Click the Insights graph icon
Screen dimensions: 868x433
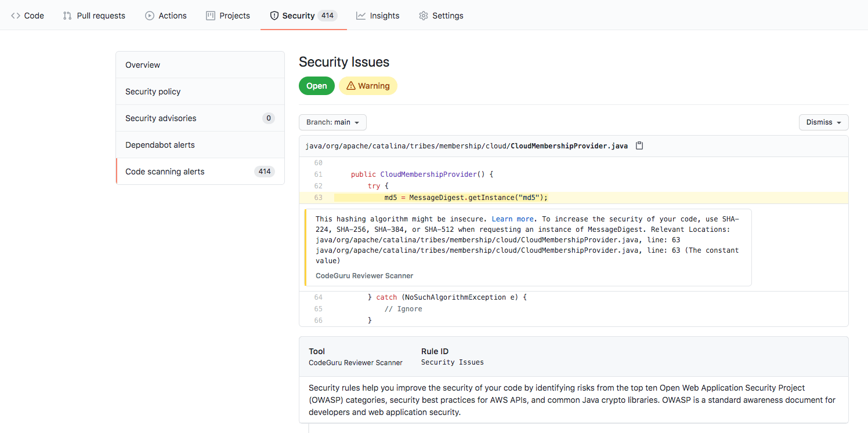(361, 15)
